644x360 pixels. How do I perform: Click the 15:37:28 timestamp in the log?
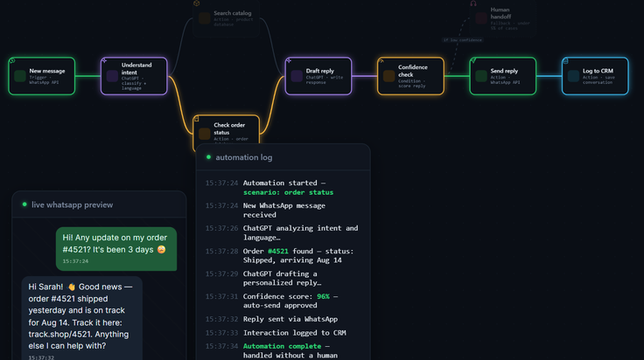(x=221, y=251)
